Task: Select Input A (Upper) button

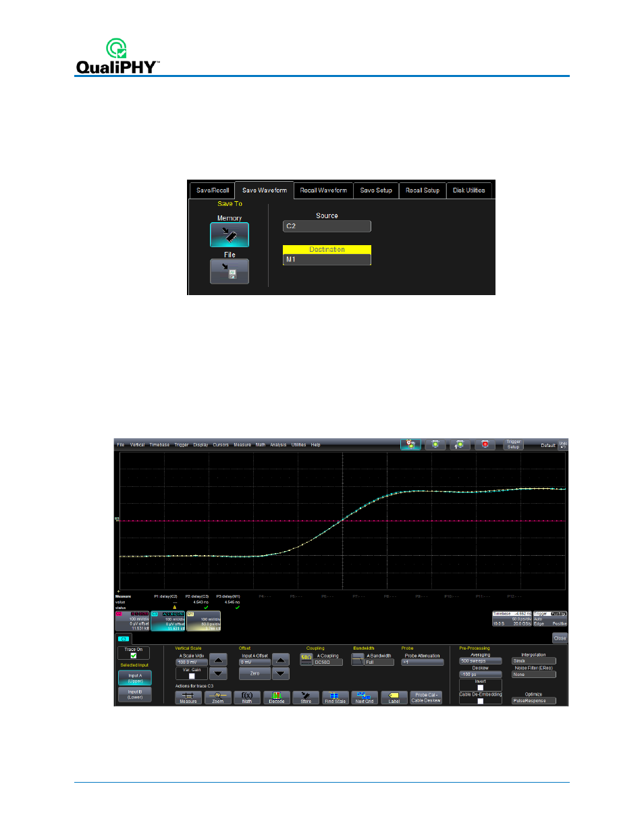Action: (x=135, y=678)
